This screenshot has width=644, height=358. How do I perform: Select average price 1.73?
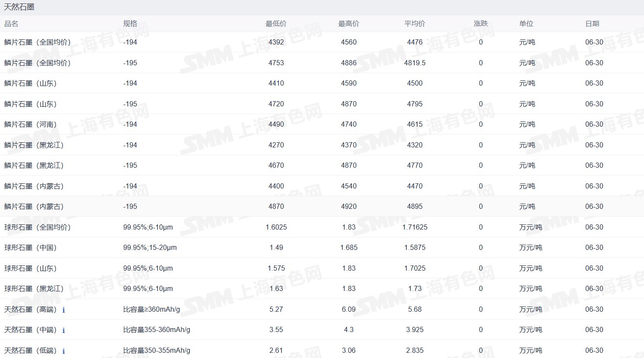415,288
